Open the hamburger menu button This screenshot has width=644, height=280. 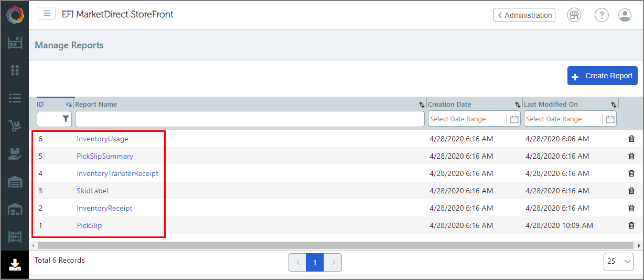(x=47, y=14)
